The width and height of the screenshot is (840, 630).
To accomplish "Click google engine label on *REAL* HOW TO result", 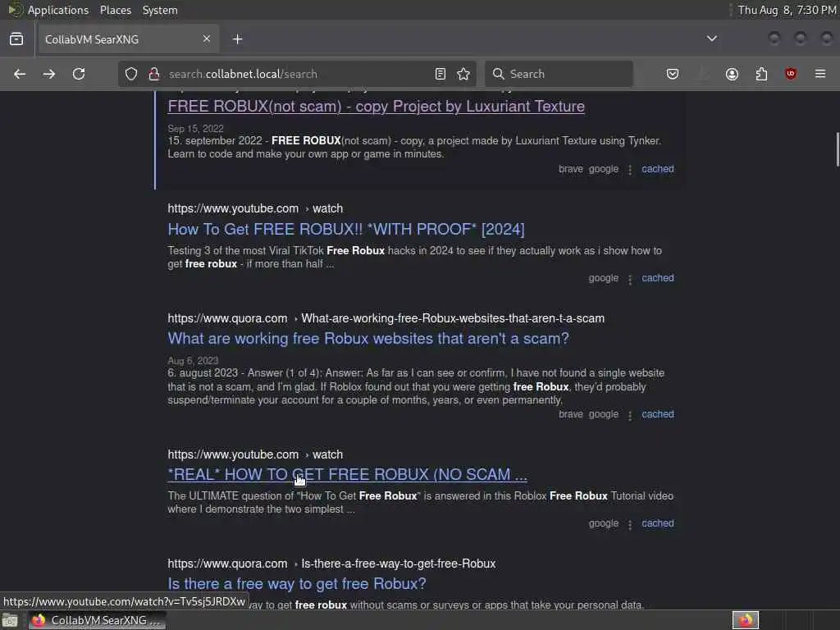I will [604, 523].
